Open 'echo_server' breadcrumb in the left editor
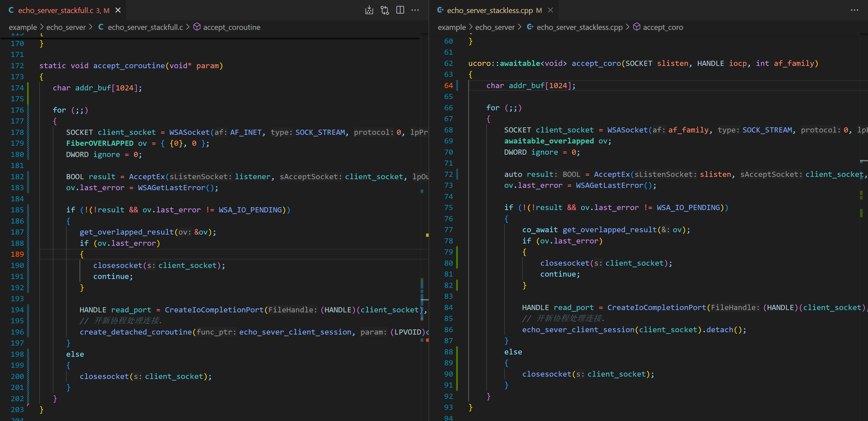The image size is (868, 421). click(66, 27)
